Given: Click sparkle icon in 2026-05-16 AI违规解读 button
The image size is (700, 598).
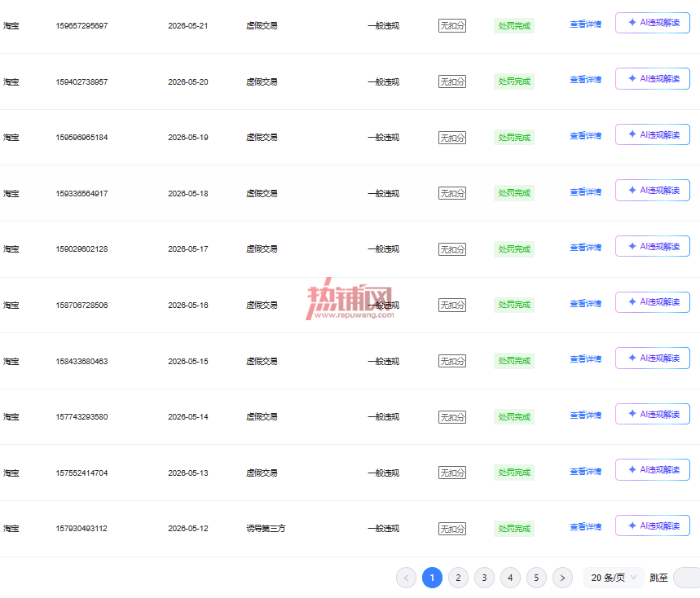Looking at the screenshot, I should point(632,302).
